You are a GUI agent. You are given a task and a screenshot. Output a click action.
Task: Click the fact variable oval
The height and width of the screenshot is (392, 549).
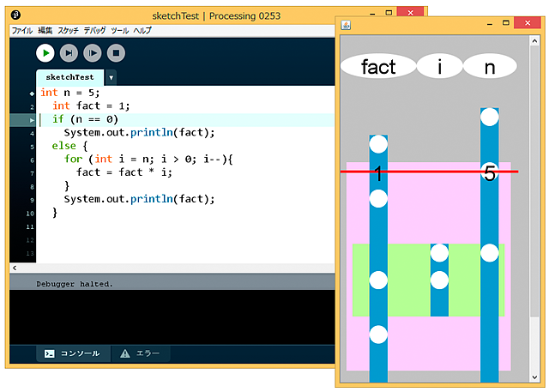click(x=378, y=66)
